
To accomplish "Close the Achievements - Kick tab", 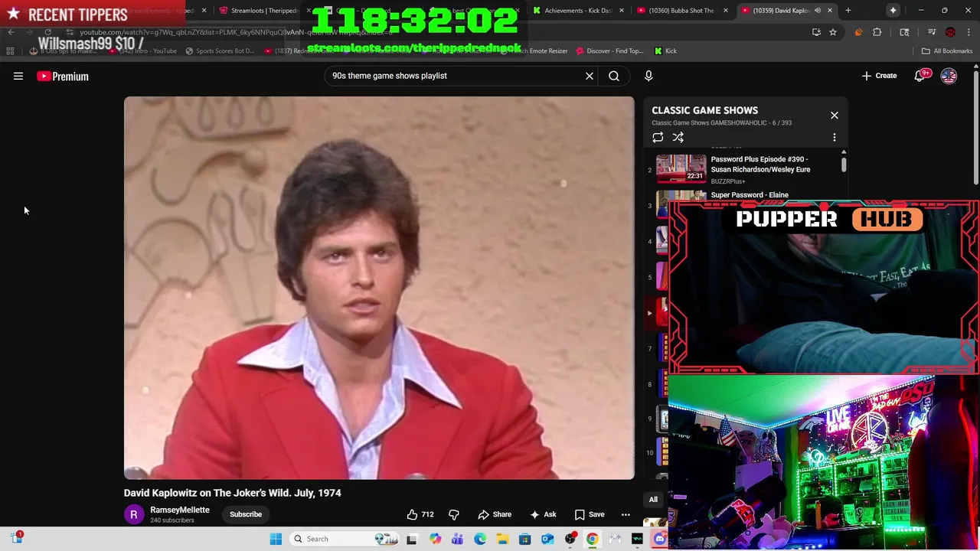I will 622,11.
